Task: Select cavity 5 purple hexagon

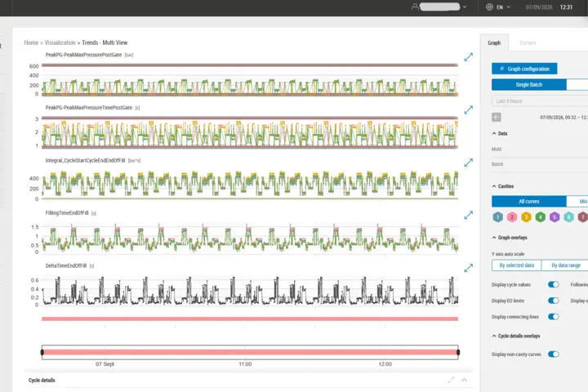Action: coord(555,216)
